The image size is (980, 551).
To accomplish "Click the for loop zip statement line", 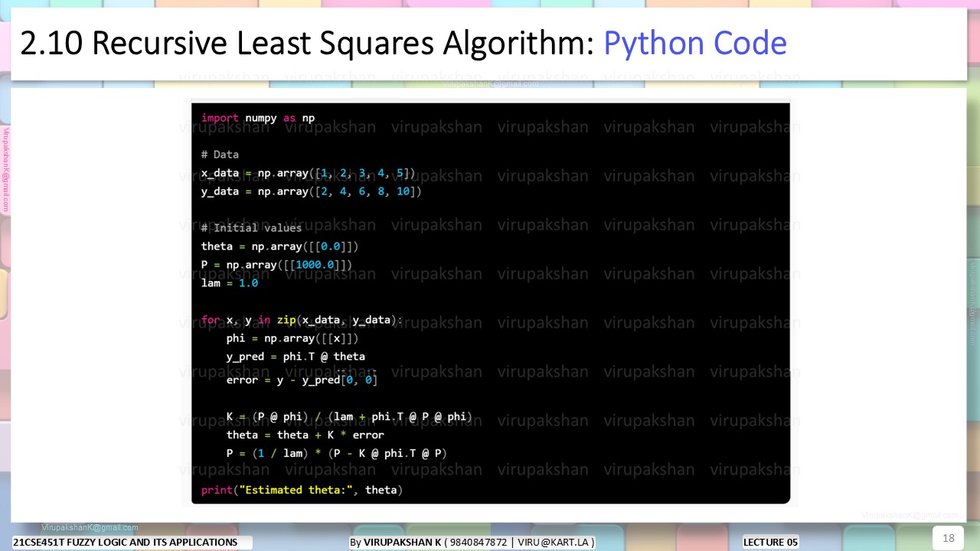I will tap(302, 320).
